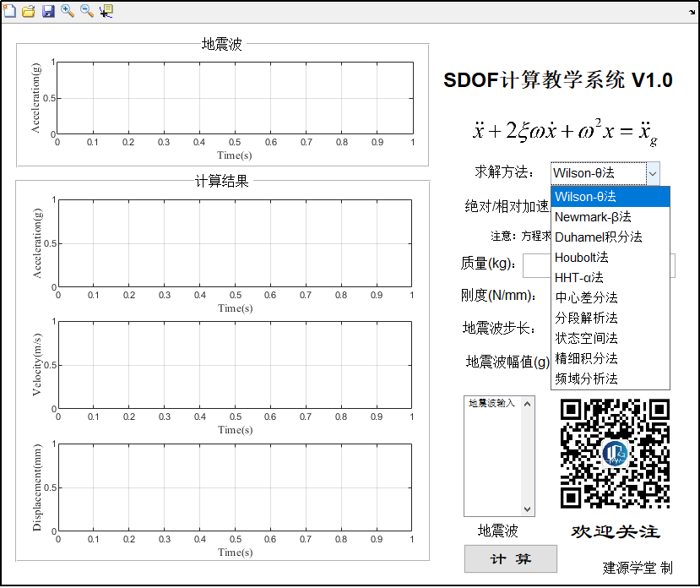Collapse the 求解方法 dropdown arrow
700x588 pixels.
coord(653,173)
